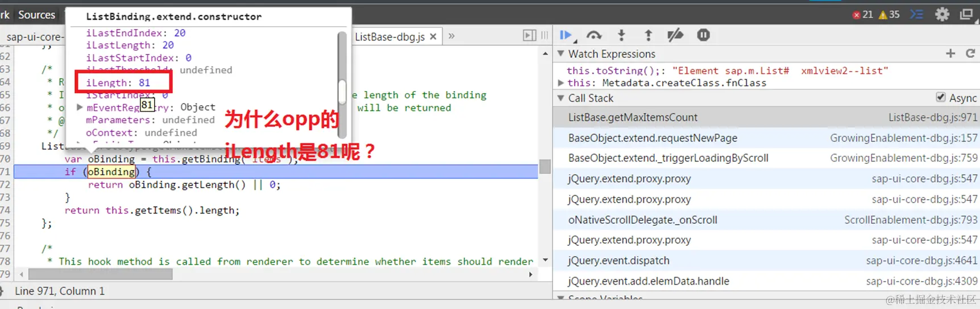Click the 'return this.getItems().length;' line
The image size is (980, 309).
coord(152,211)
